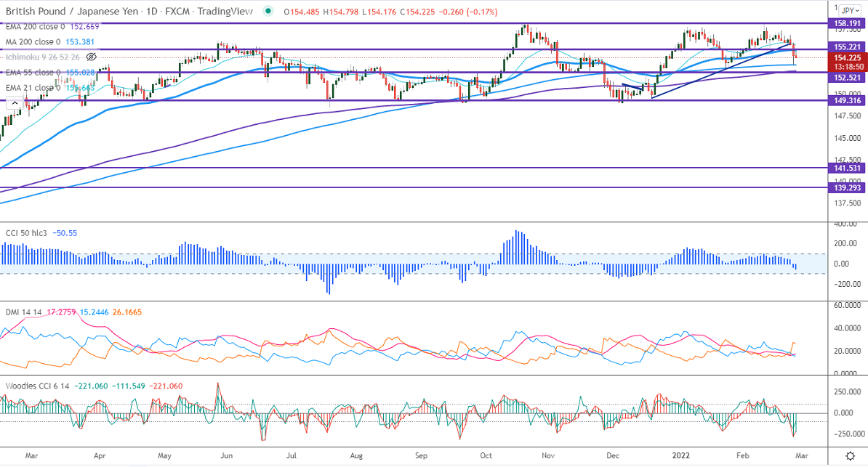The height and width of the screenshot is (467, 868).
Task: Select the MA 200 close indicator legend
Action: pyautogui.click(x=33, y=41)
